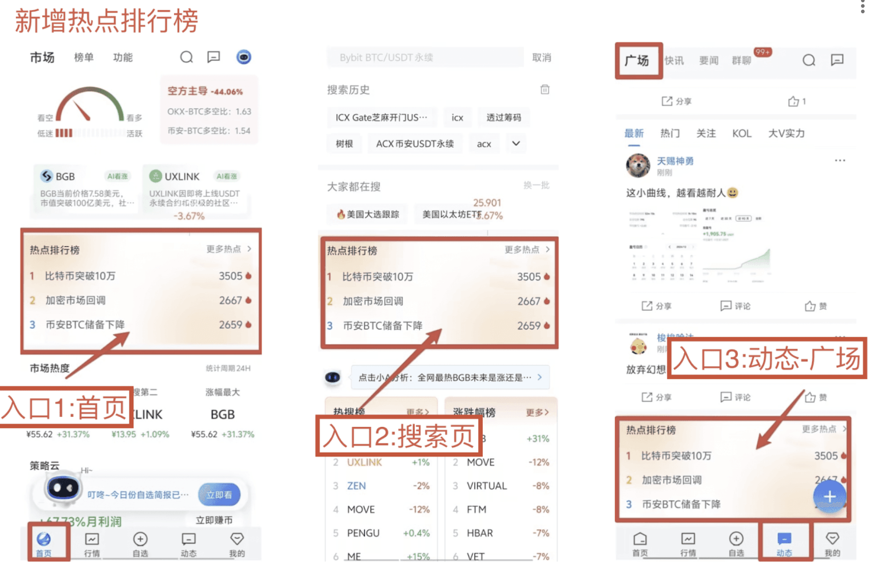Select the 市场 tab on home screen
The width and height of the screenshot is (872, 588).
(42, 58)
